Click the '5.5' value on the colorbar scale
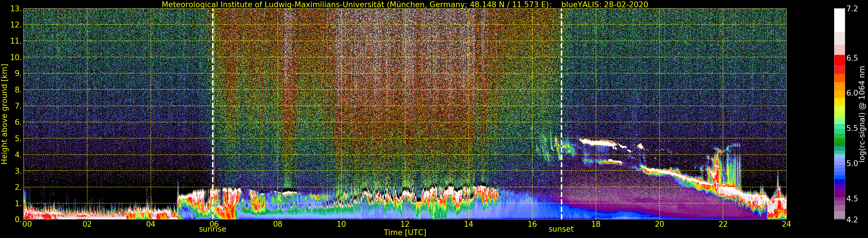The width and height of the screenshot is (868, 238). [852, 128]
